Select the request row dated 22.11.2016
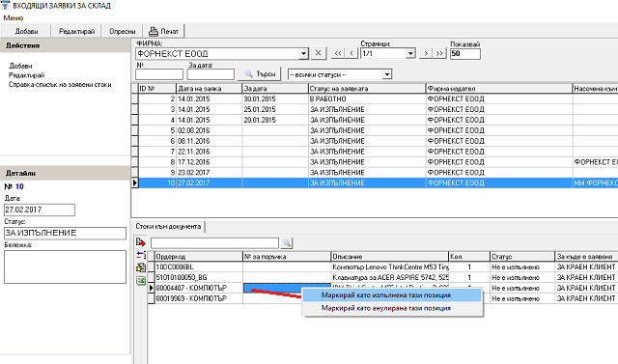Viewport: 618px width, 364px height. 375,152
